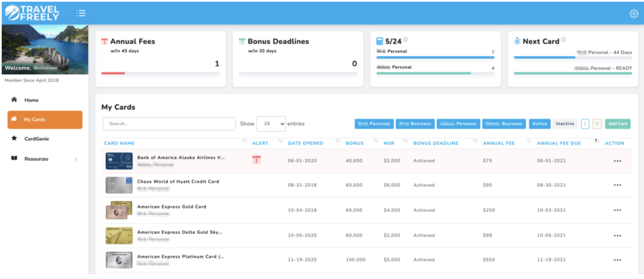Click the Amex Platinum Card thumbnail
The width and height of the screenshot is (644, 279).
pyautogui.click(x=119, y=260)
